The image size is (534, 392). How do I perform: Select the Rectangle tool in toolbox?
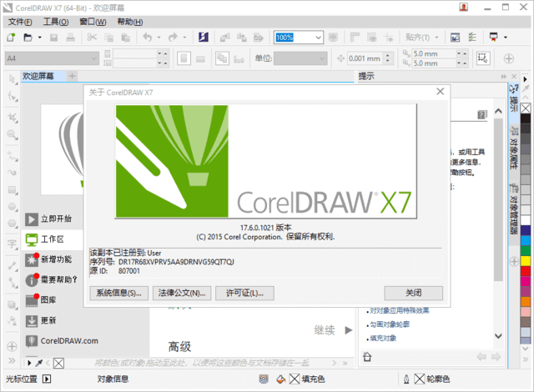point(13,190)
